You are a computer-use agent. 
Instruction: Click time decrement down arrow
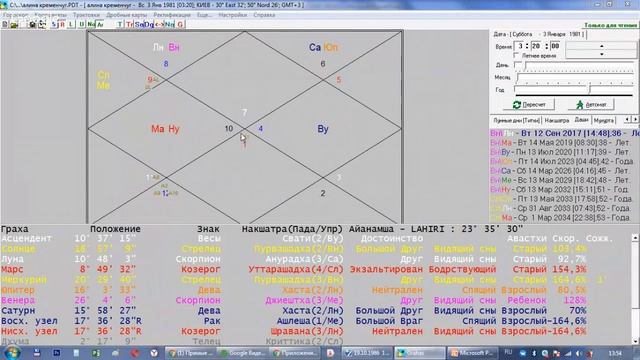tap(602, 54)
